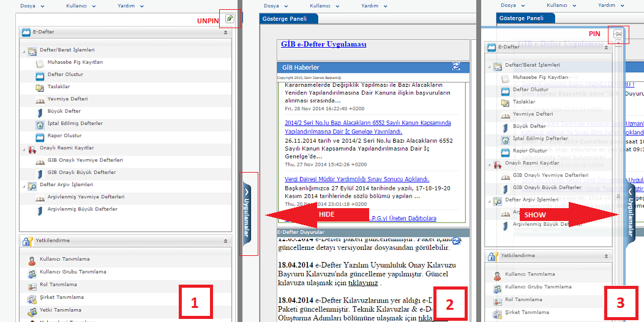Select GIB Onaylı Yevmiye Defterleri, right panel

(x=550, y=175)
